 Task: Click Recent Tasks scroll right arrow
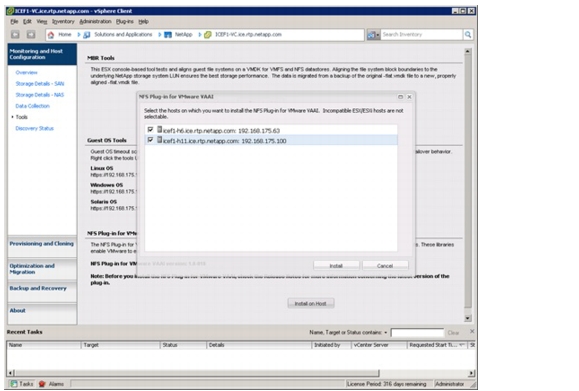(471, 373)
